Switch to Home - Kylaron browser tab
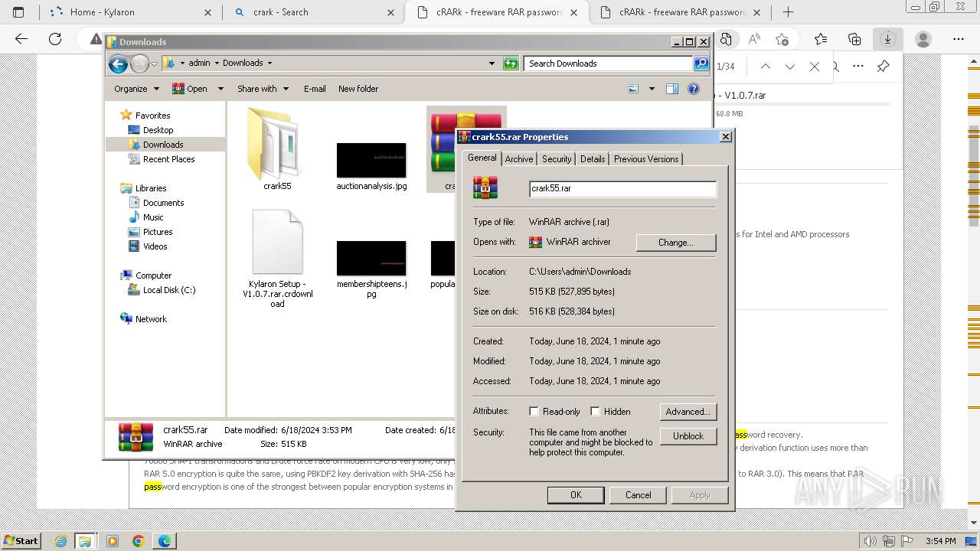The width and height of the screenshot is (980, 551). click(x=129, y=12)
